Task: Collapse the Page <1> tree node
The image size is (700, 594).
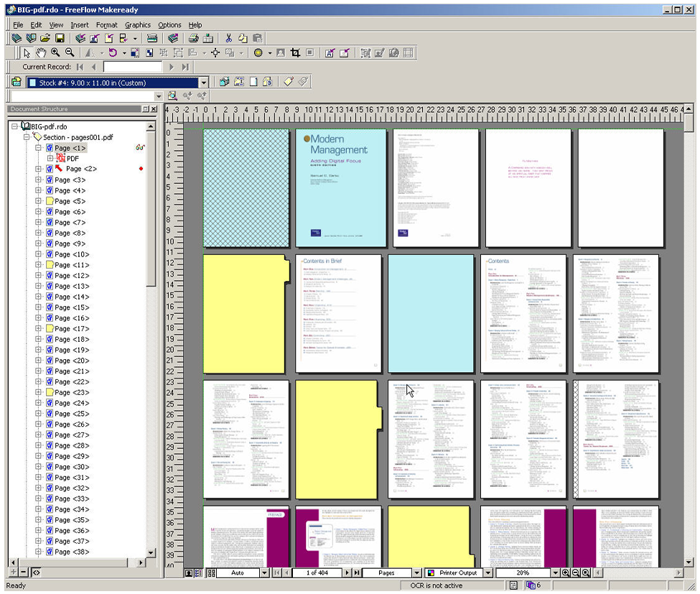Action: point(39,148)
